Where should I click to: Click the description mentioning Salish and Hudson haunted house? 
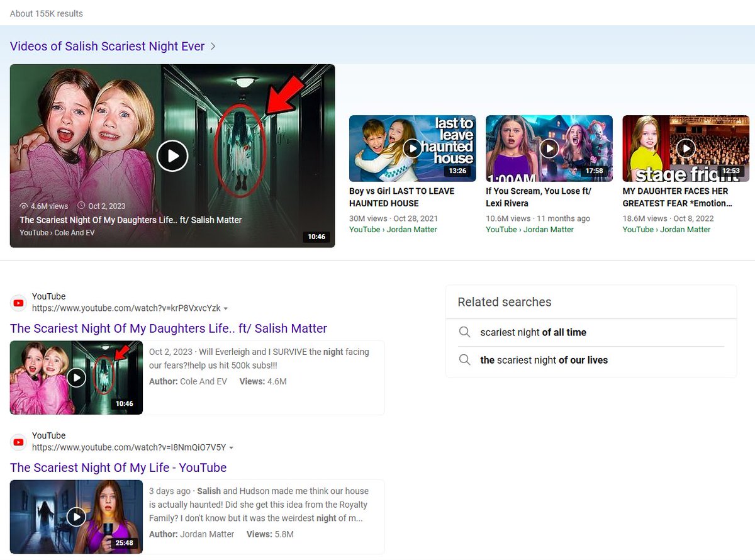[259, 505]
